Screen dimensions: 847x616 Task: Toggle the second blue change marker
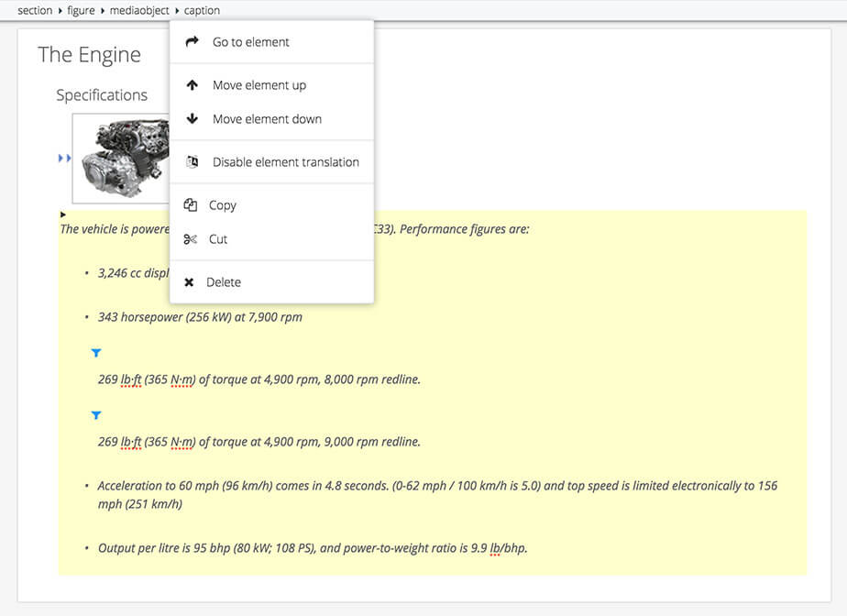coord(96,415)
